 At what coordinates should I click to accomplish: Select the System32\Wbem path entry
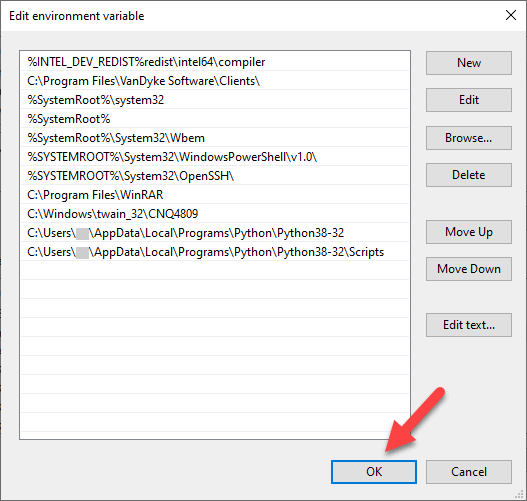click(215, 138)
